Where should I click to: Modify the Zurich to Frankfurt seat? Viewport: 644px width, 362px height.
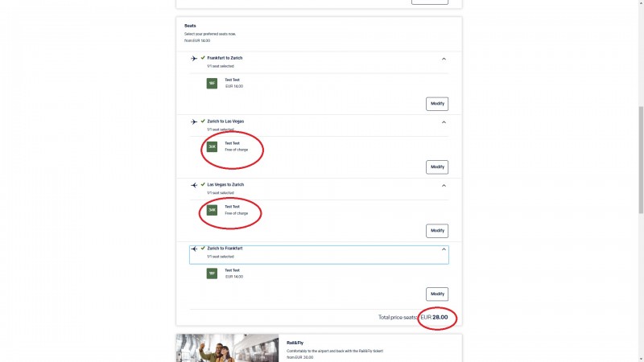(437, 294)
